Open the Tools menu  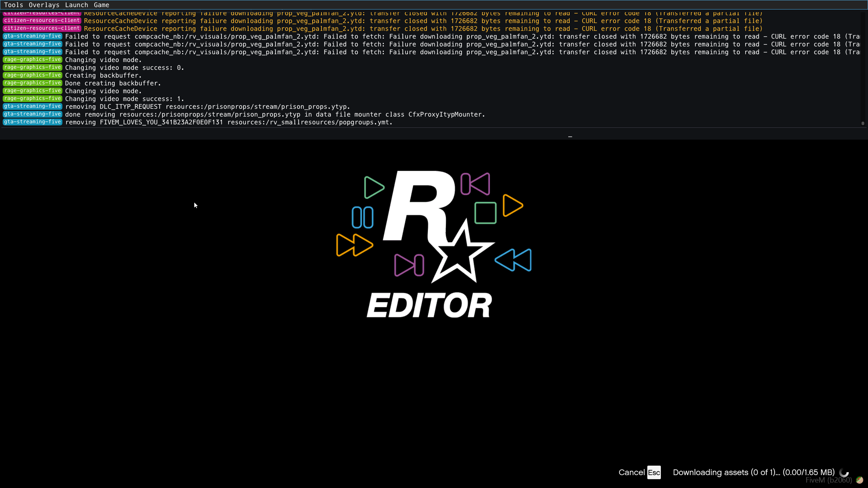[x=14, y=5]
